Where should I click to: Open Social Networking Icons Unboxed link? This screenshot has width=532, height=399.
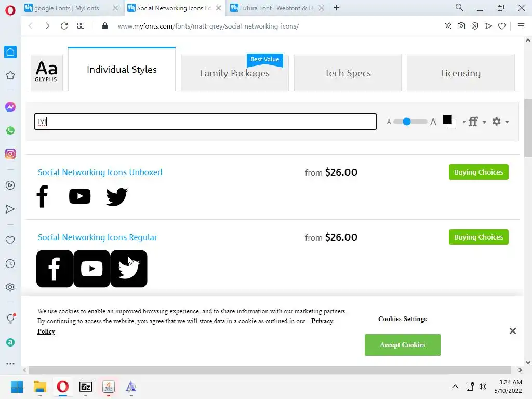(x=100, y=172)
